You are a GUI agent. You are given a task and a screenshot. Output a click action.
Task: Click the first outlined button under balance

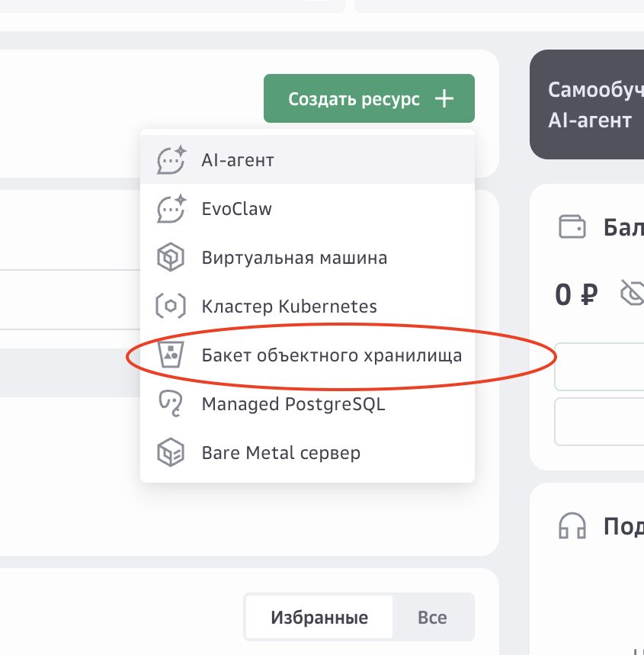599,367
